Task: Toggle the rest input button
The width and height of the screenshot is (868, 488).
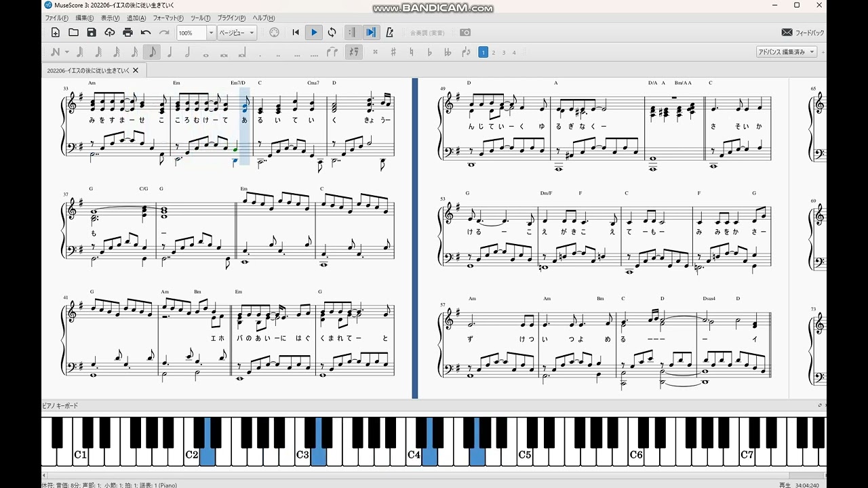Action: coord(353,52)
